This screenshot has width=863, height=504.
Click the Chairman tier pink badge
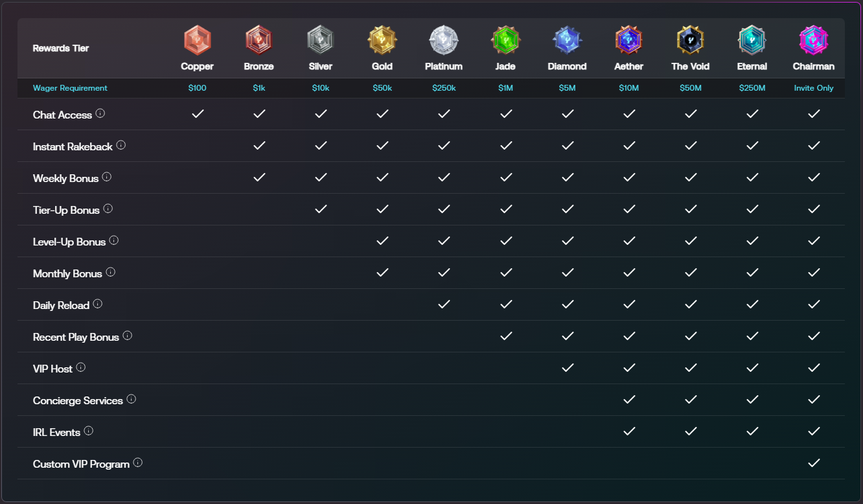813,40
